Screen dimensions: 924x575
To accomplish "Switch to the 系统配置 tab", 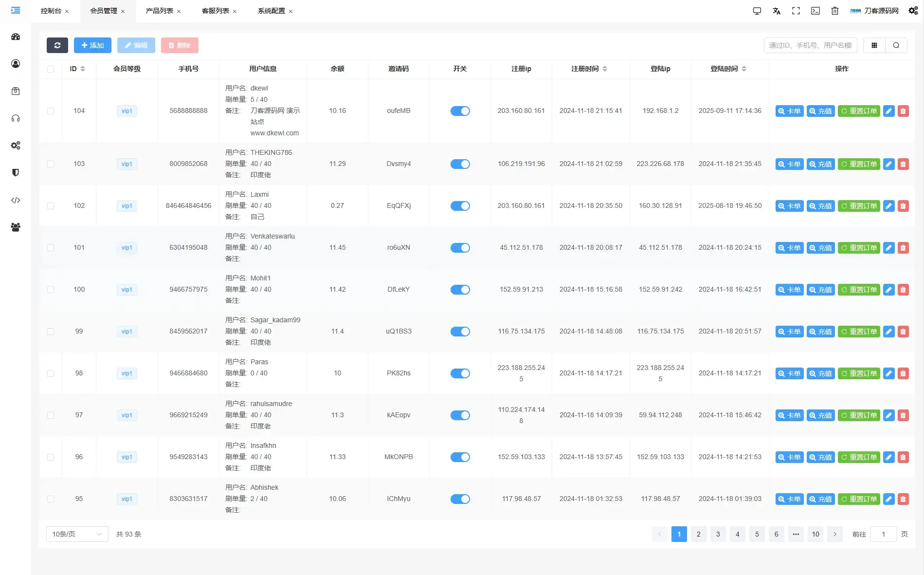I will [272, 11].
